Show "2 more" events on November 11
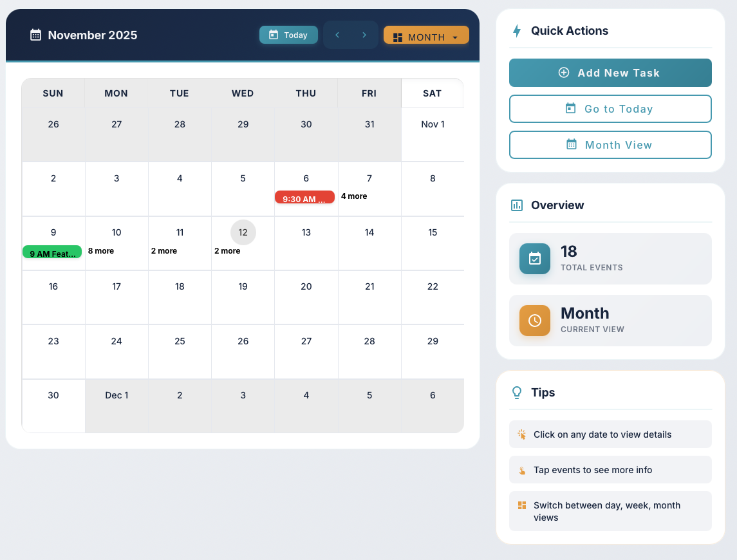Screen dimensions: 737x560 click(x=164, y=251)
